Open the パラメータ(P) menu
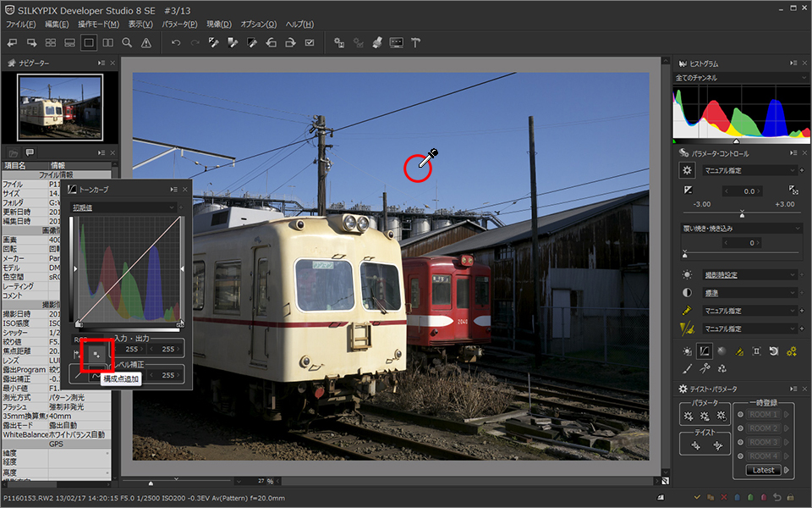812x508 pixels. click(180, 24)
